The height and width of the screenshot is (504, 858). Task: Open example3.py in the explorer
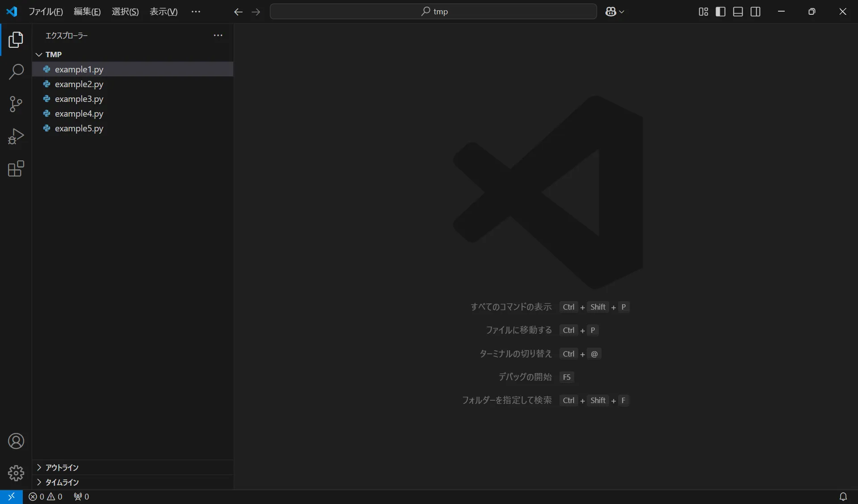tap(133, 99)
